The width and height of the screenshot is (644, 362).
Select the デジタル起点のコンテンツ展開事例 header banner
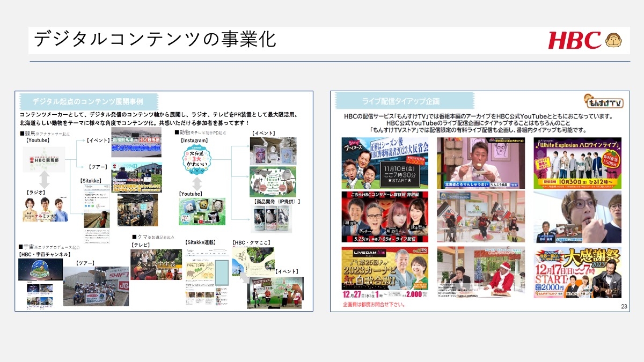[x=88, y=101]
